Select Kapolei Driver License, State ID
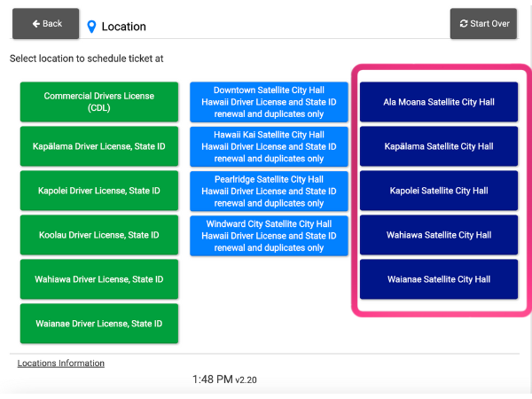Image resolution: width=532 pixels, height=399 pixels. coord(99,191)
